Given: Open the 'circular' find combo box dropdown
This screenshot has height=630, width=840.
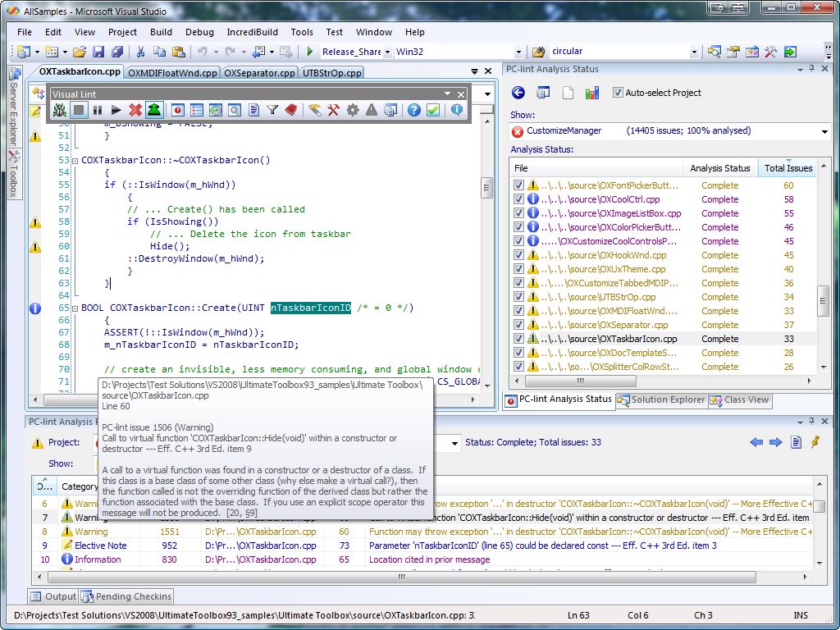Looking at the screenshot, I should point(694,52).
